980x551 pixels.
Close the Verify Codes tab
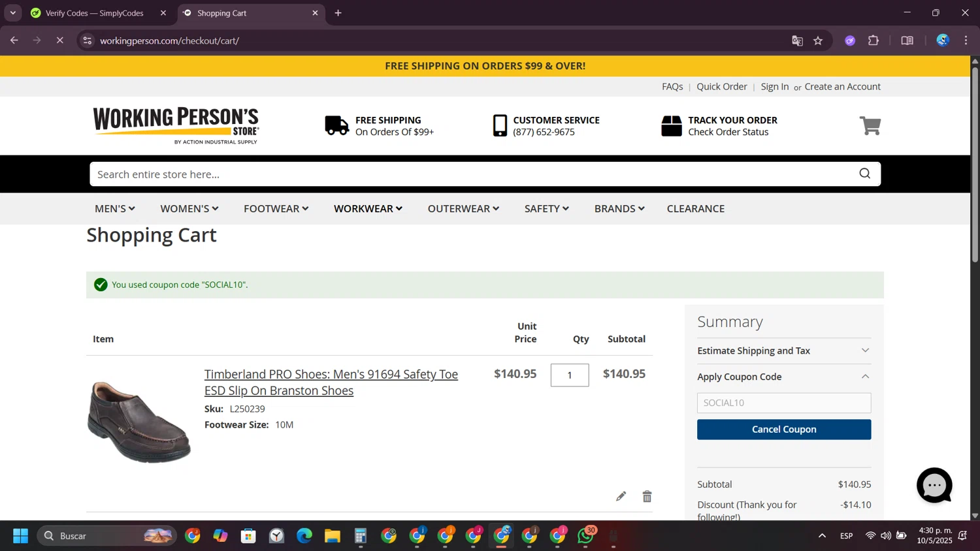(x=163, y=13)
